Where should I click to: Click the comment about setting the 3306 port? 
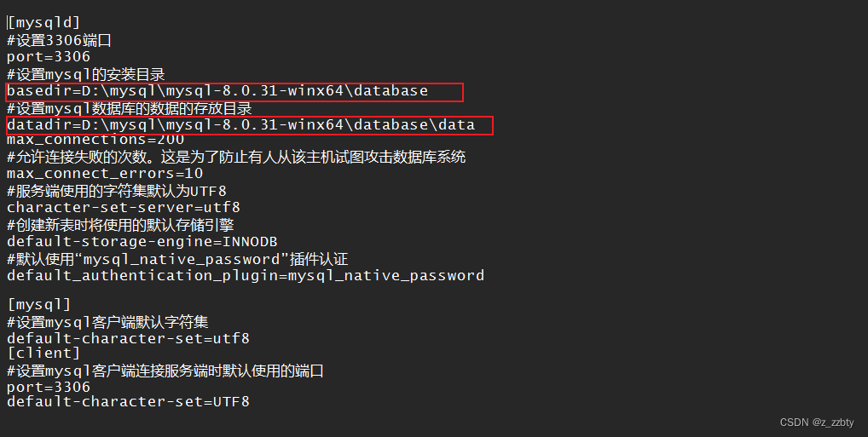[59, 40]
